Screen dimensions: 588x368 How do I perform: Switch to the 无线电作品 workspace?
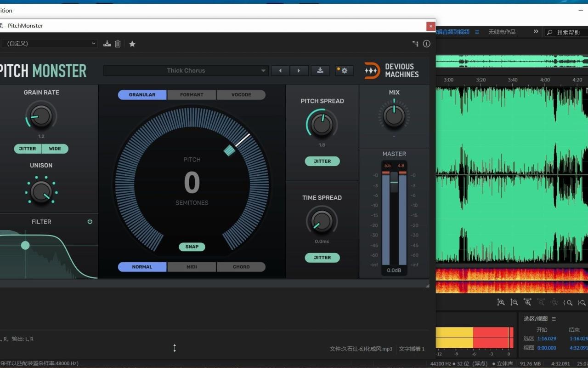coord(502,32)
